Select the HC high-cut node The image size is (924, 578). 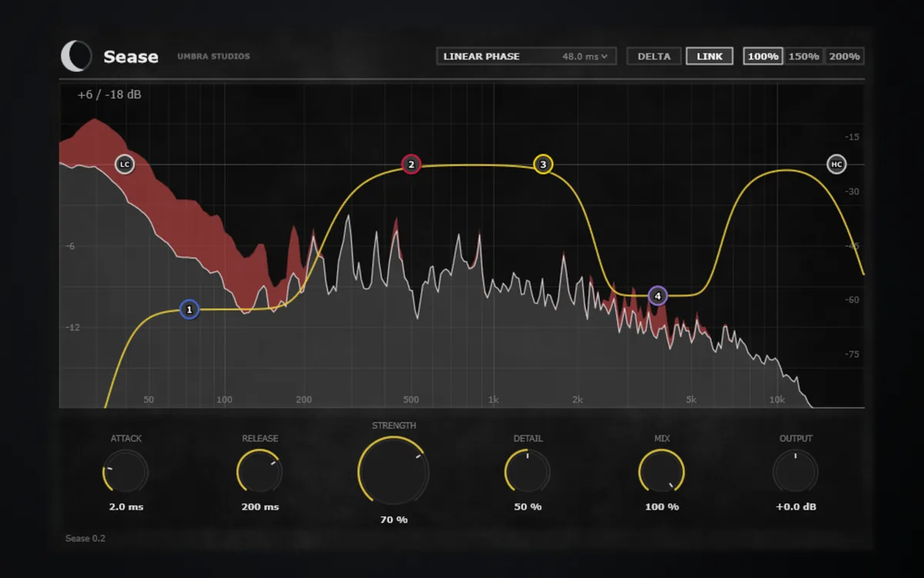(x=836, y=164)
